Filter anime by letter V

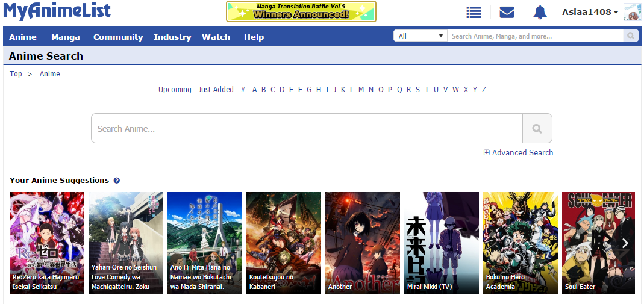coord(445,90)
